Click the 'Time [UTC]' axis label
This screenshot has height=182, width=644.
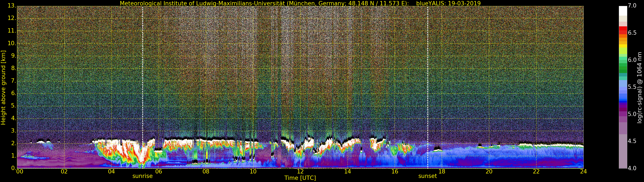click(x=300, y=178)
